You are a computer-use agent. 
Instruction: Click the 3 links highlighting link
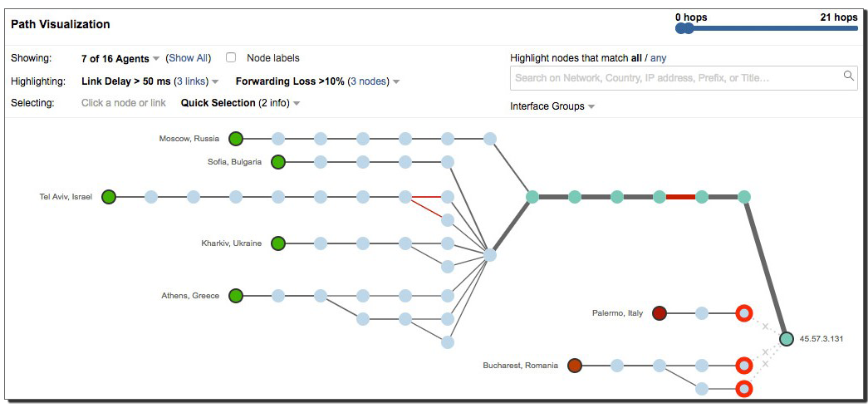[192, 81]
